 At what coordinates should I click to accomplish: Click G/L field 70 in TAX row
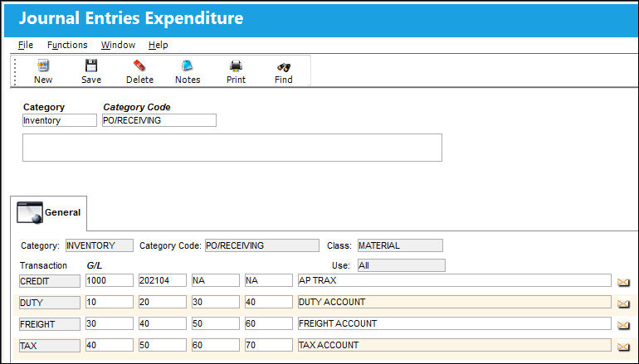point(269,345)
